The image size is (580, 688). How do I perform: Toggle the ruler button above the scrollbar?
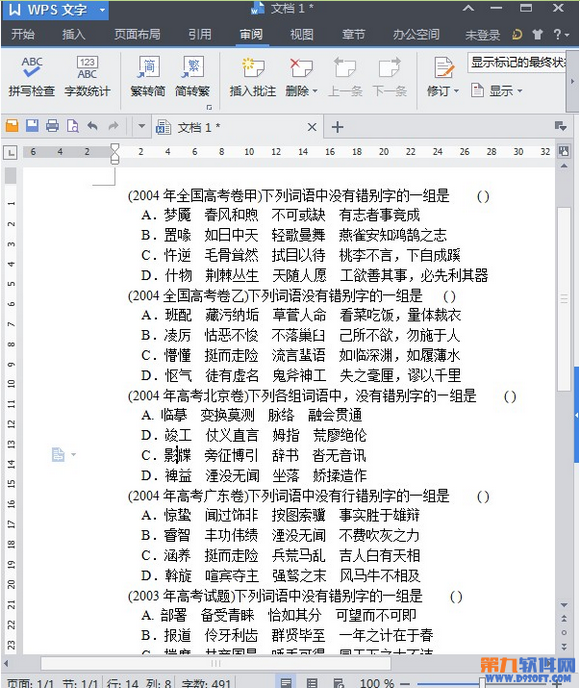(x=564, y=151)
